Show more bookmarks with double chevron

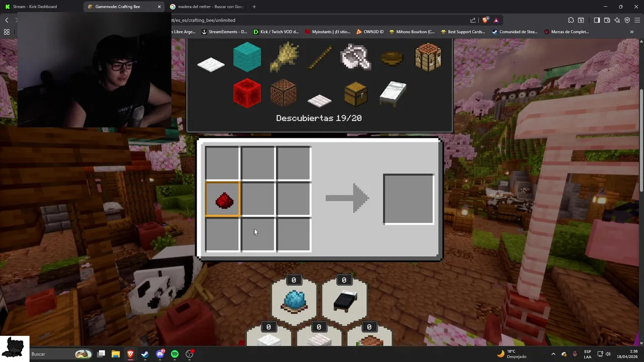[632, 32]
